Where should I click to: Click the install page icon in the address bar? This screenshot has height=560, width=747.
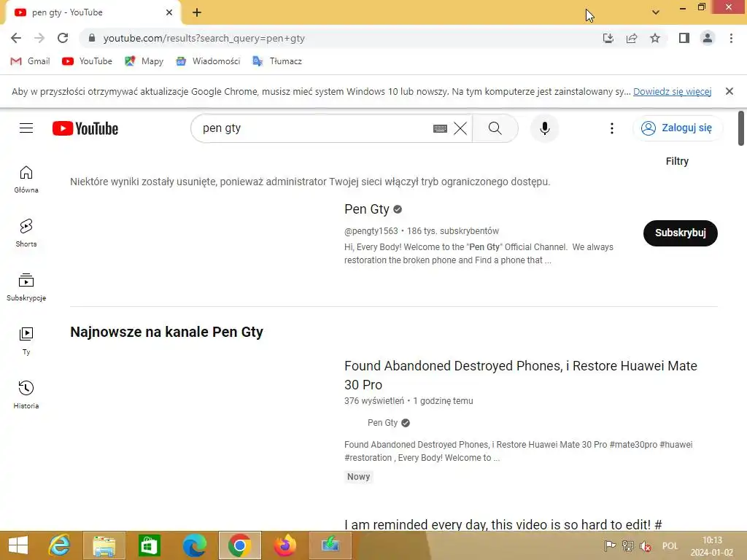click(608, 38)
